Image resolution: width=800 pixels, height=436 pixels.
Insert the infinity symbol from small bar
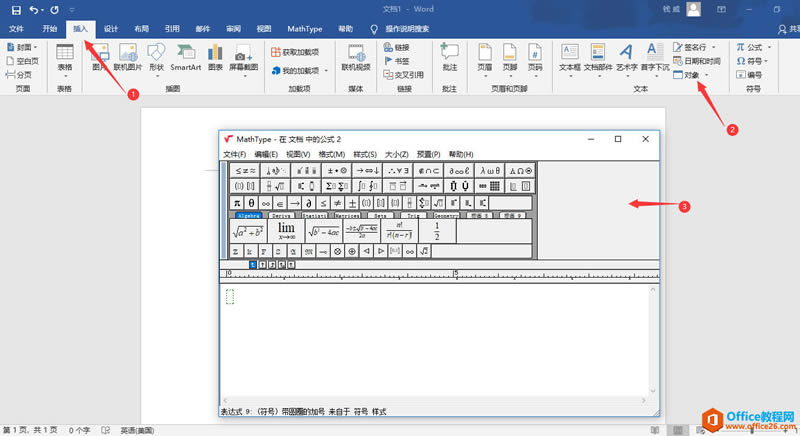coord(265,203)
